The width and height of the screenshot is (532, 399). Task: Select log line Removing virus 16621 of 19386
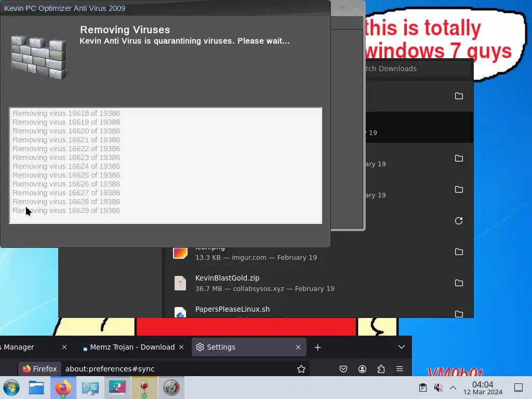66,140
